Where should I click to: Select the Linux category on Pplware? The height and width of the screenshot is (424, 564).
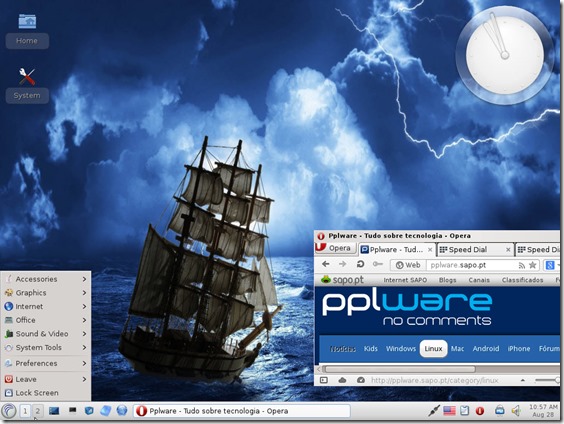pyautogui.click(x=433, y=348)
